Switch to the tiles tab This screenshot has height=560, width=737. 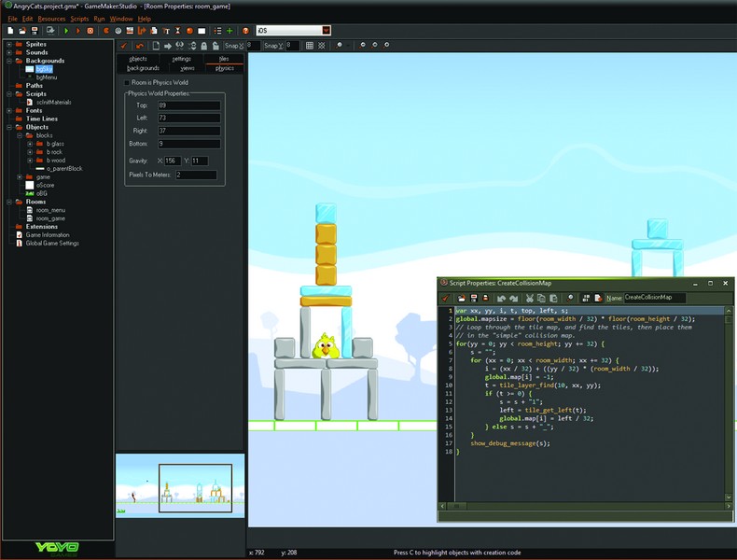pyautogui.click(x=224, y=59)
